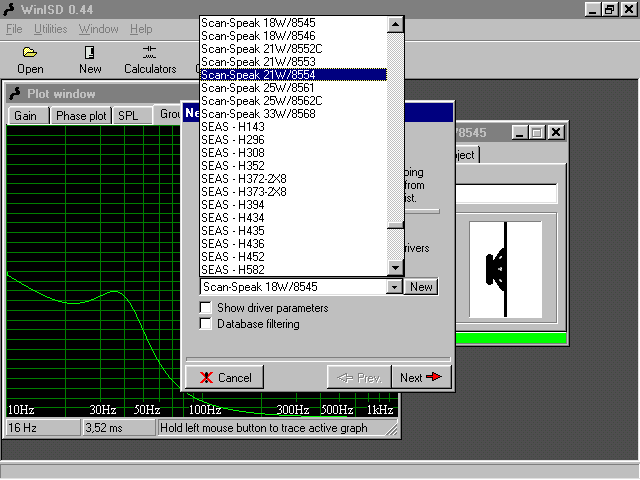Select Scan-Speak 25W/8562C in list

(x=293, y=101)
